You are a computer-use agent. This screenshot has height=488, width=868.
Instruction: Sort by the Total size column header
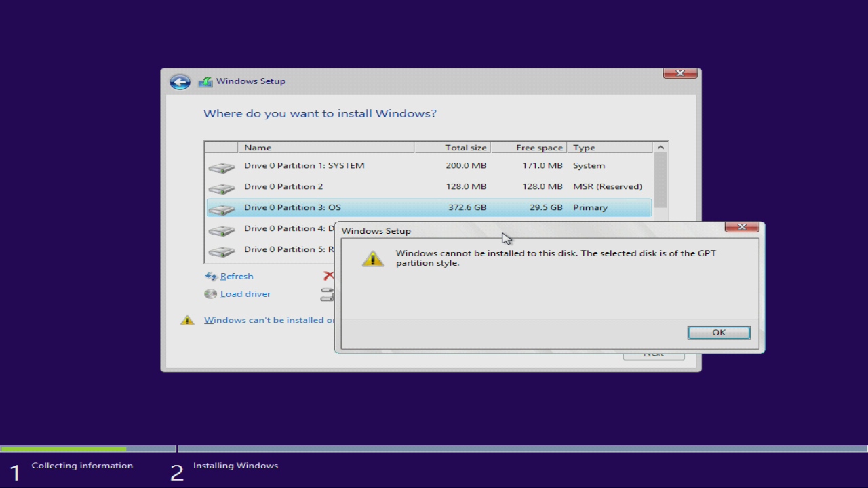point(452,148)
